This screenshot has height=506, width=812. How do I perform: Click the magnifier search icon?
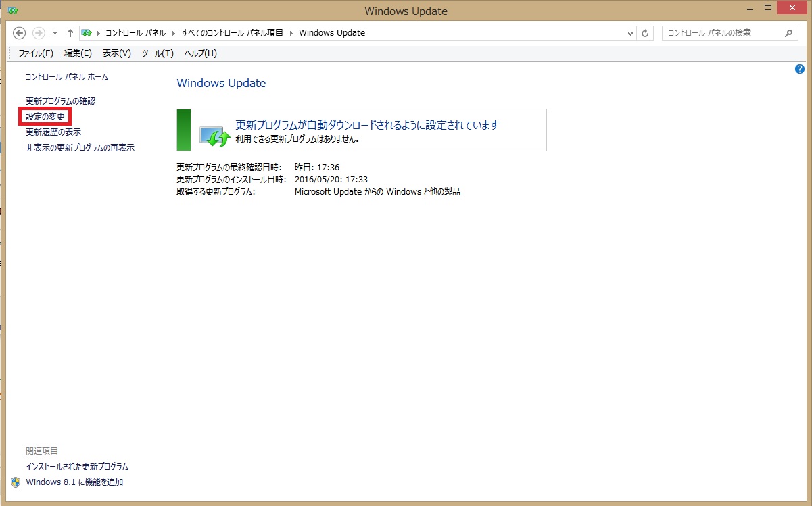[789, 32]
